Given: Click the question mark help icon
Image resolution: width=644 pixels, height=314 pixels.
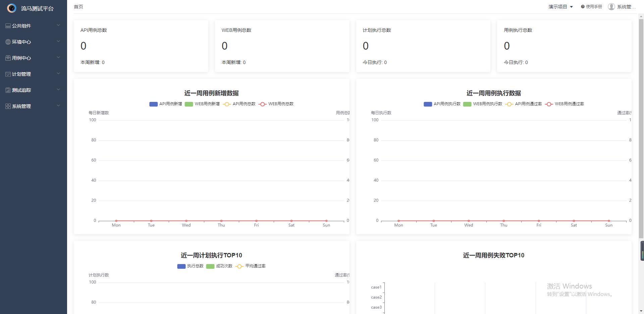Looking at the screenshot, I should tap(583, 7).
